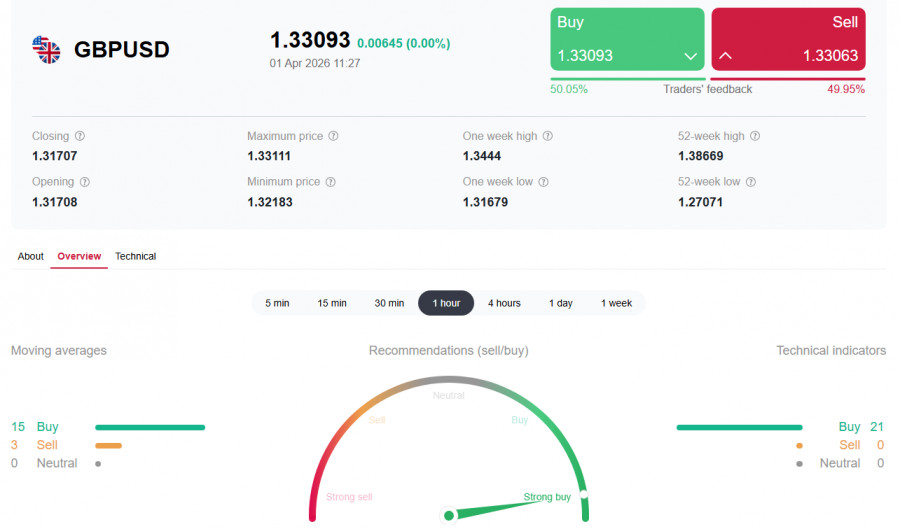The width and height of the screenshot is (900, 529).
Task: Click the Technical indicators heading
Action: [831, 351]
